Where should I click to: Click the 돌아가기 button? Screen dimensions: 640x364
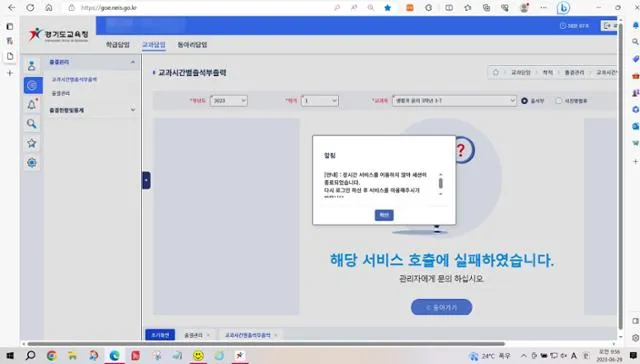(x=442, y=307)
